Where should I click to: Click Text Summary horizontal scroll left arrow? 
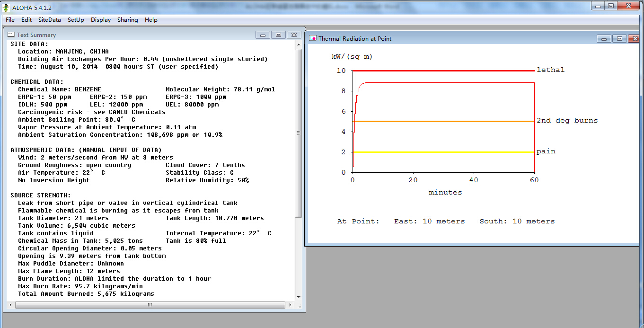[10, 305]
